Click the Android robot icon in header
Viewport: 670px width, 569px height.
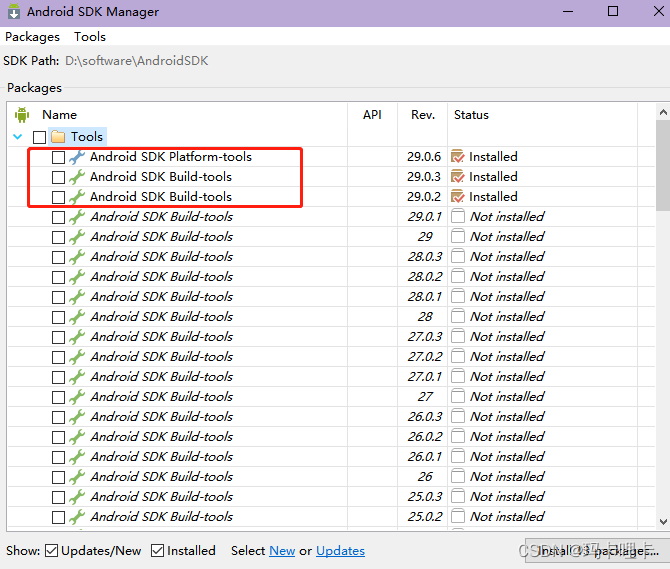pos(22,114)
